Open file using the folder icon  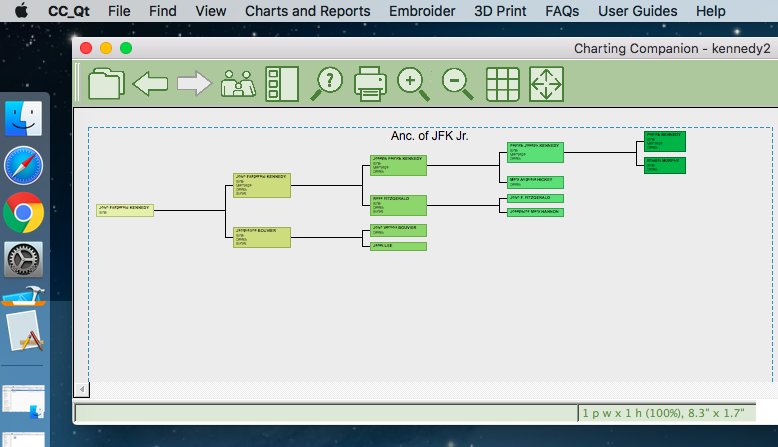coord(105,83)
